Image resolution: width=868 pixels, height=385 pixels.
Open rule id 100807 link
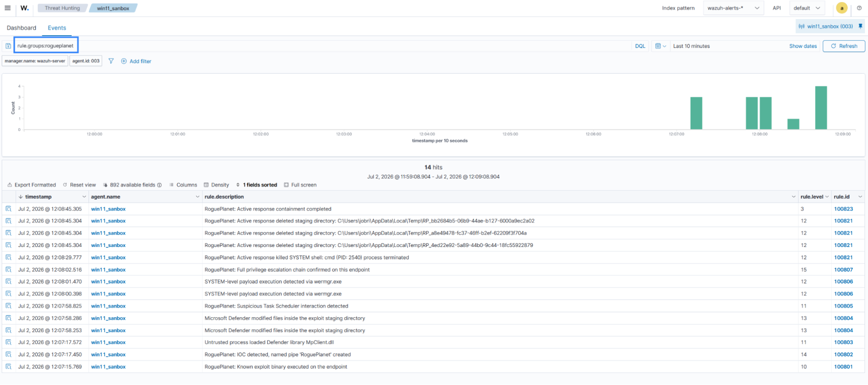click(x=843, y=270)
